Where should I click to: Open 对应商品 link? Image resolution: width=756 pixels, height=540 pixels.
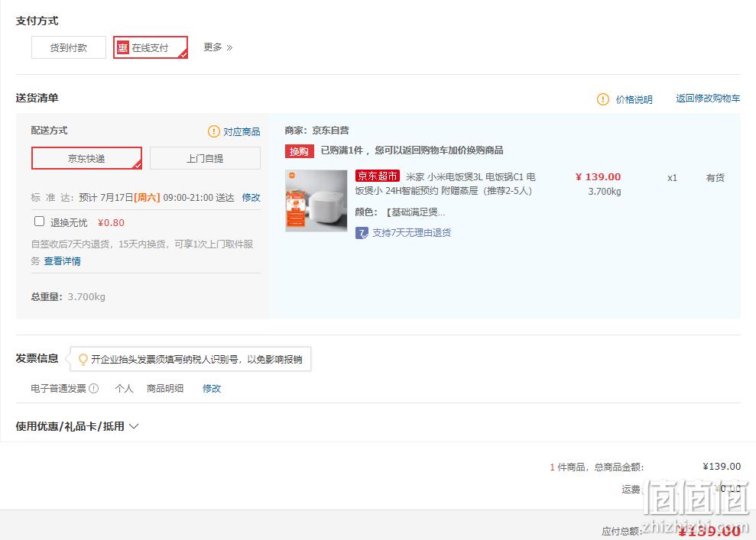tap(242, 131)
